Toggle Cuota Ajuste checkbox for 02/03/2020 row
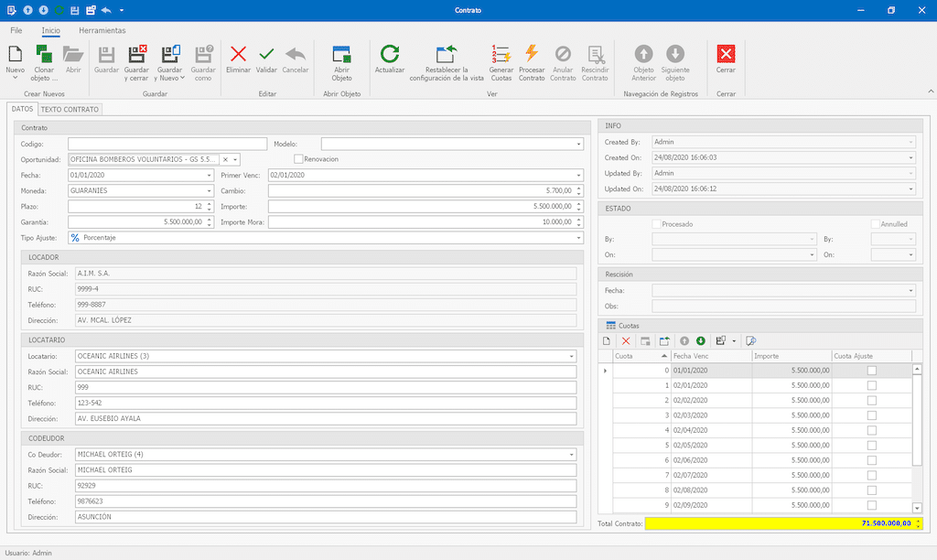Viewport: 937px width, 560px height. pos(871,415)
